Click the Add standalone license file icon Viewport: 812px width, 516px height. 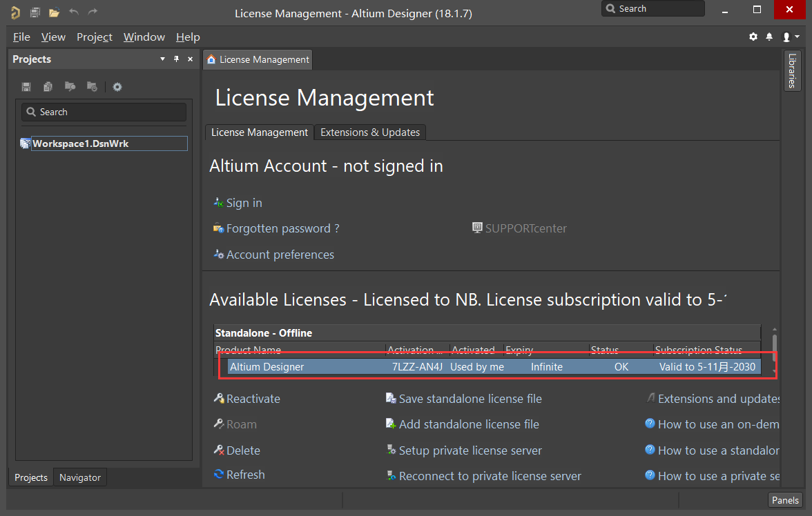[391, 424]
